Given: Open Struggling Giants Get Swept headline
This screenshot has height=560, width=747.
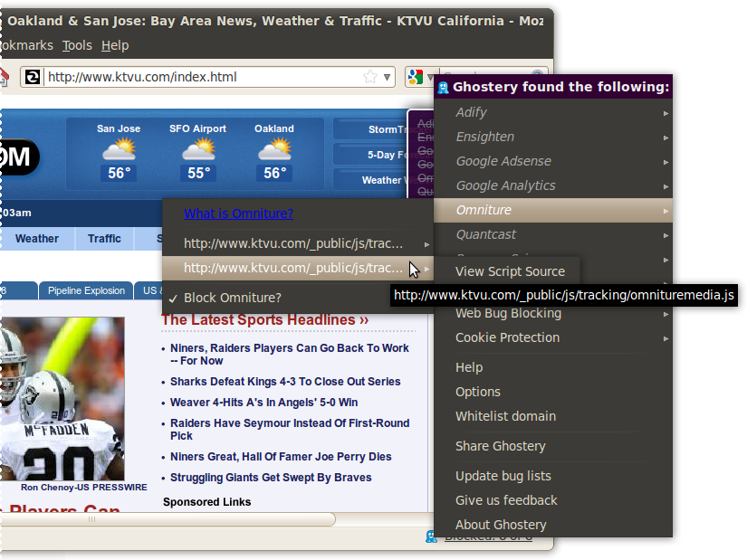Looking at the screenshot, I should (271, 477).
